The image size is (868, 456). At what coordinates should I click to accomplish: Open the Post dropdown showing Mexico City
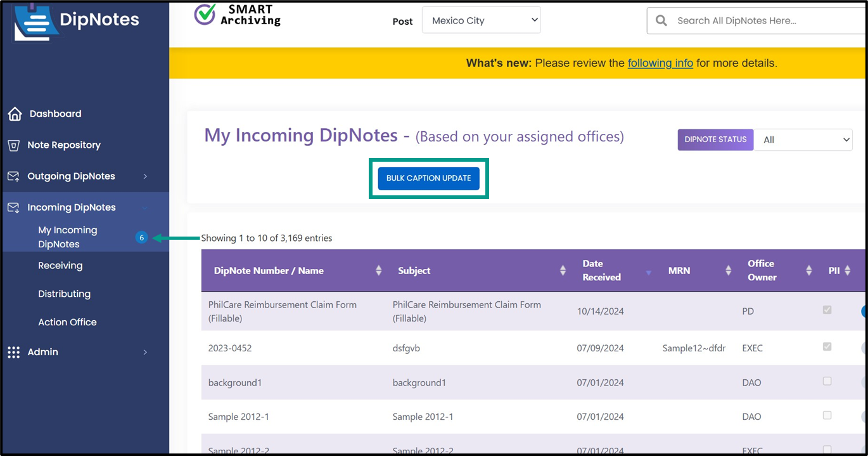coord(482,20)
